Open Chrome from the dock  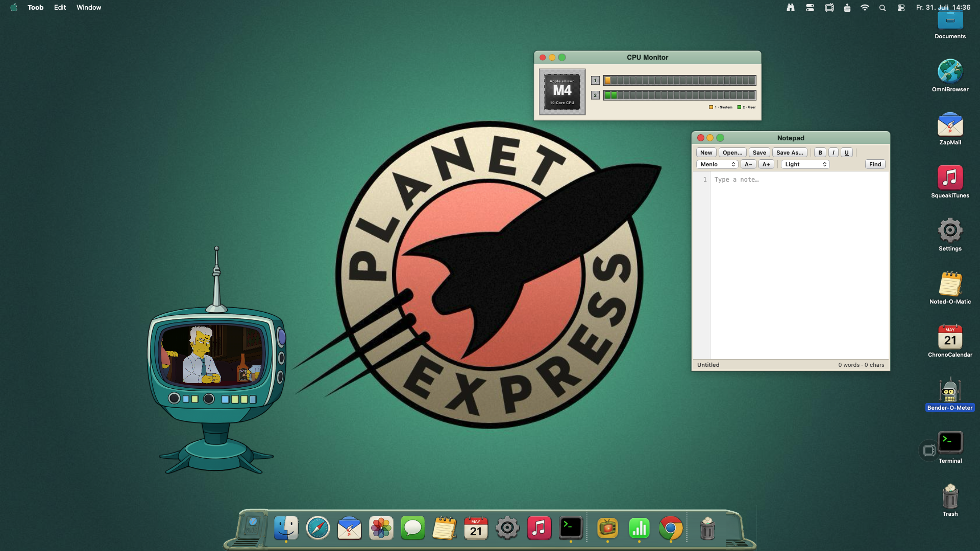coord(671,528)
